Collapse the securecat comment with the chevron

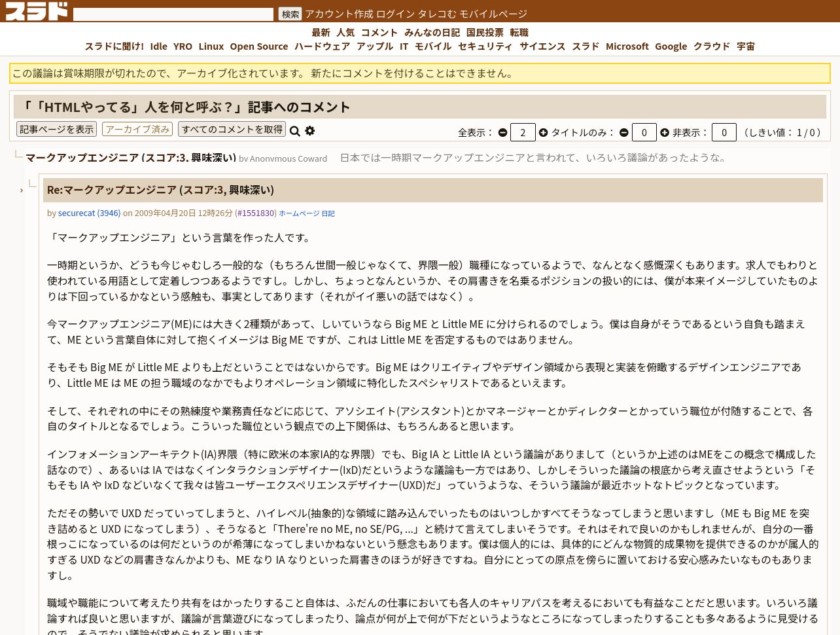[21, 190]
